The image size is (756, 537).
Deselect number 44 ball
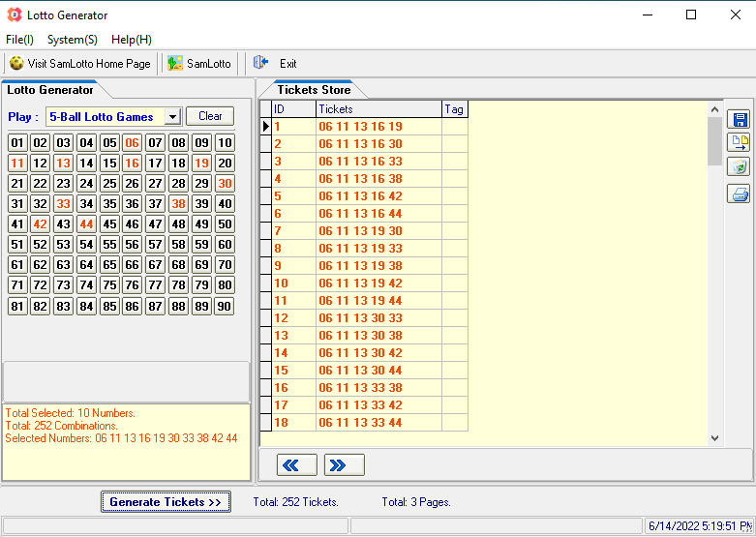tap(86, 224)
